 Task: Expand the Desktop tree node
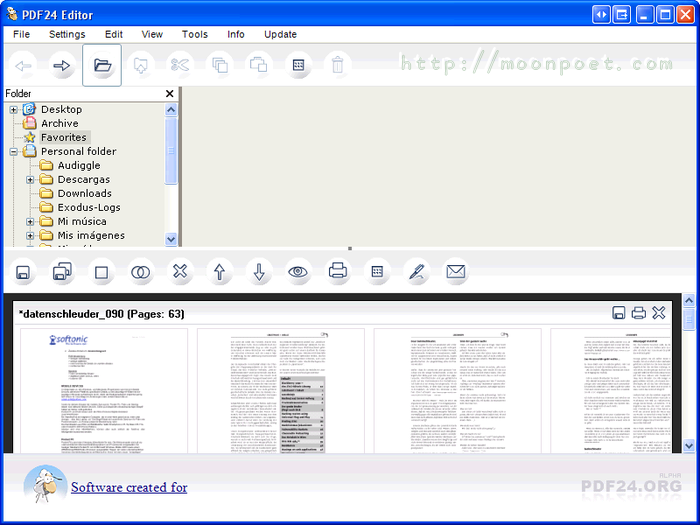14,109
